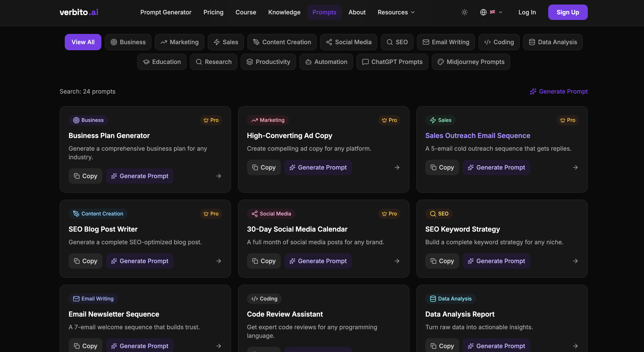Select the View All filter
The width and height of the screenshot is (644, 352).
click(x=83, y=42)
